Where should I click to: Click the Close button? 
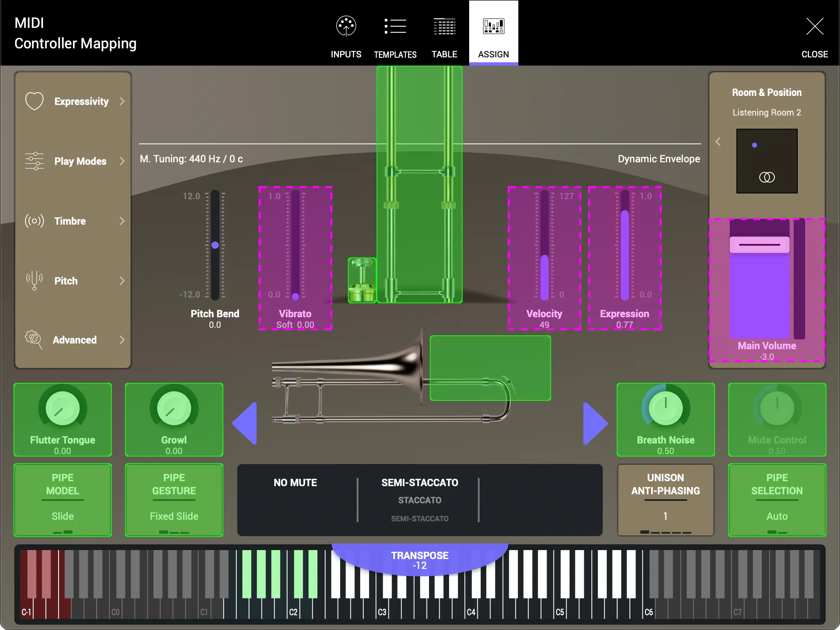coord(814,26)
